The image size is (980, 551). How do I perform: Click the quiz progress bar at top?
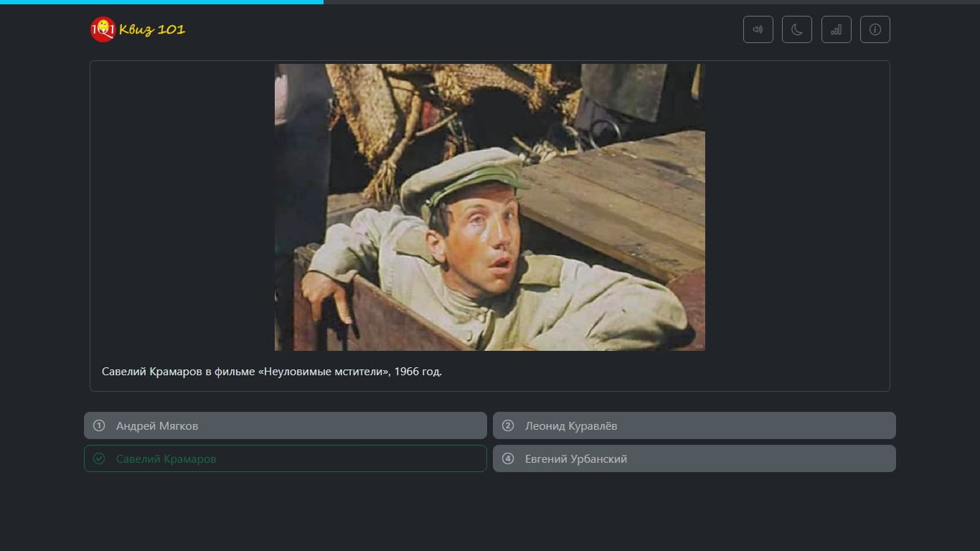point(490,2)
